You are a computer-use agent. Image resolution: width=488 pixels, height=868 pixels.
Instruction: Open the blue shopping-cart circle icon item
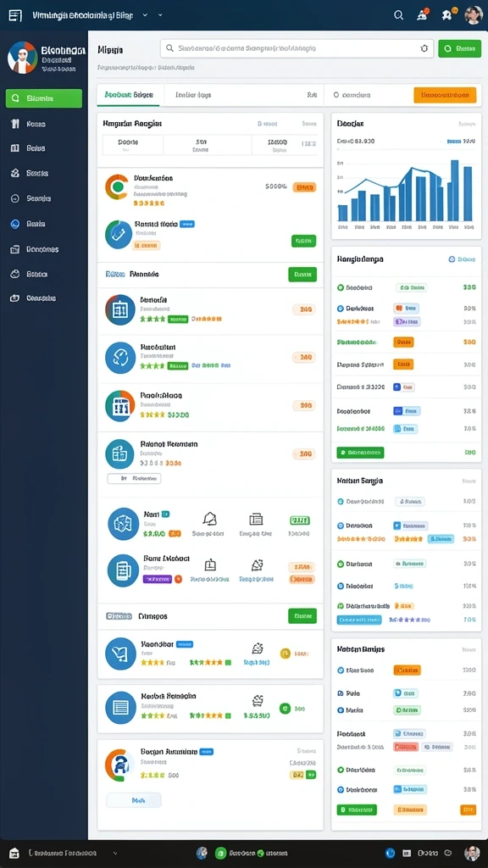coord(120,654)
